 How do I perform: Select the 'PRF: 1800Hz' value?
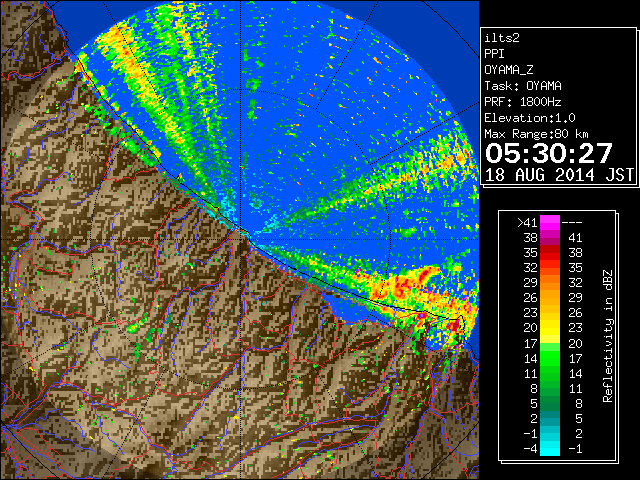[523, 102]
